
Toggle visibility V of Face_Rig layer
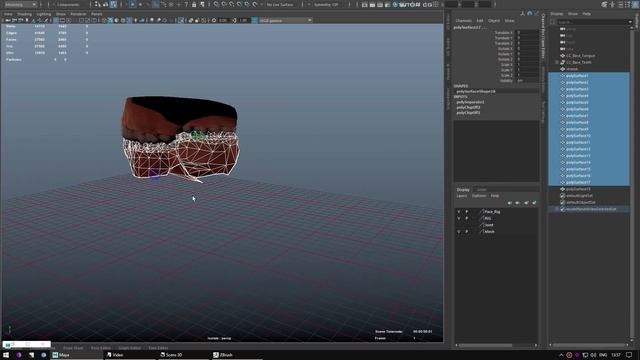point(459,212)
